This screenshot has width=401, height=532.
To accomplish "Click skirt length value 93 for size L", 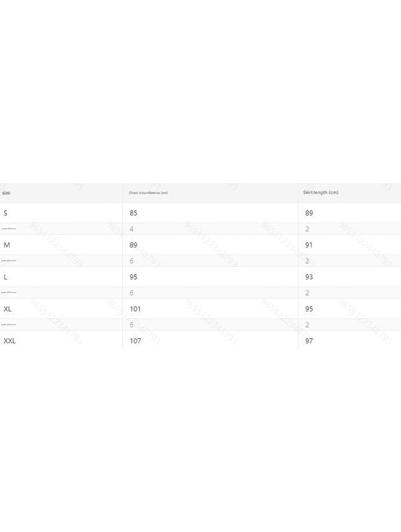I will click(x=309, y=277).
